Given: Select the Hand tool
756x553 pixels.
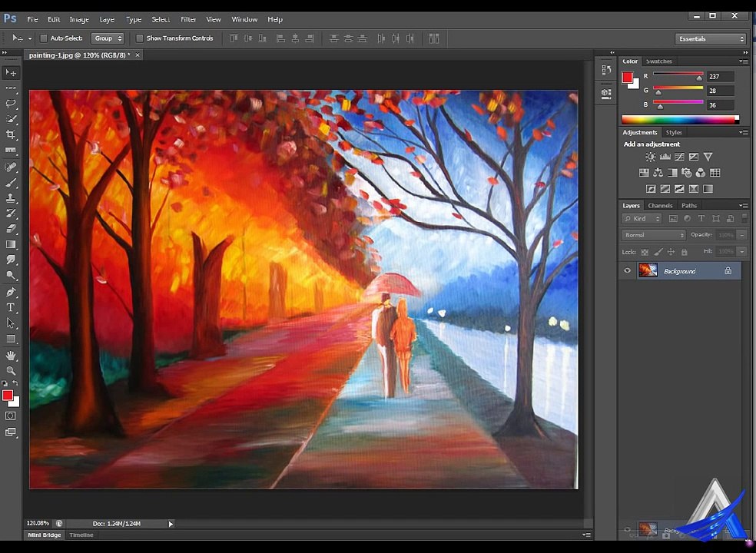Looking at the screenshot, I should click(11, 356).
